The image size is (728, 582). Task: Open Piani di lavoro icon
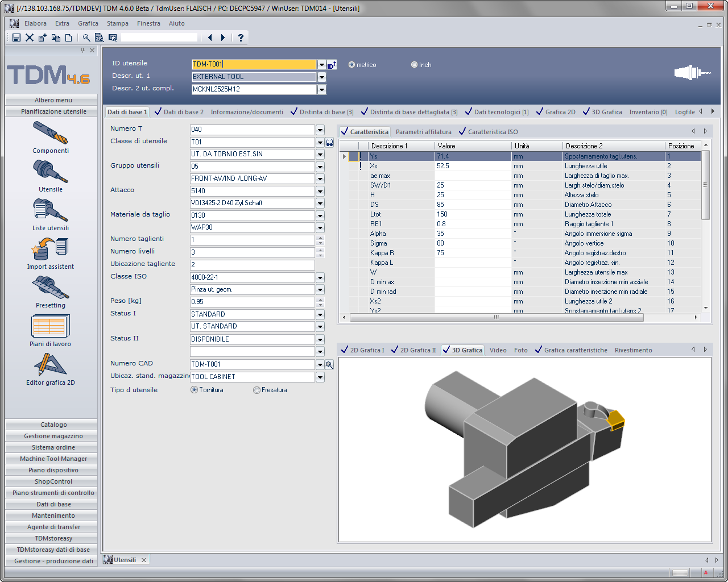51,326
